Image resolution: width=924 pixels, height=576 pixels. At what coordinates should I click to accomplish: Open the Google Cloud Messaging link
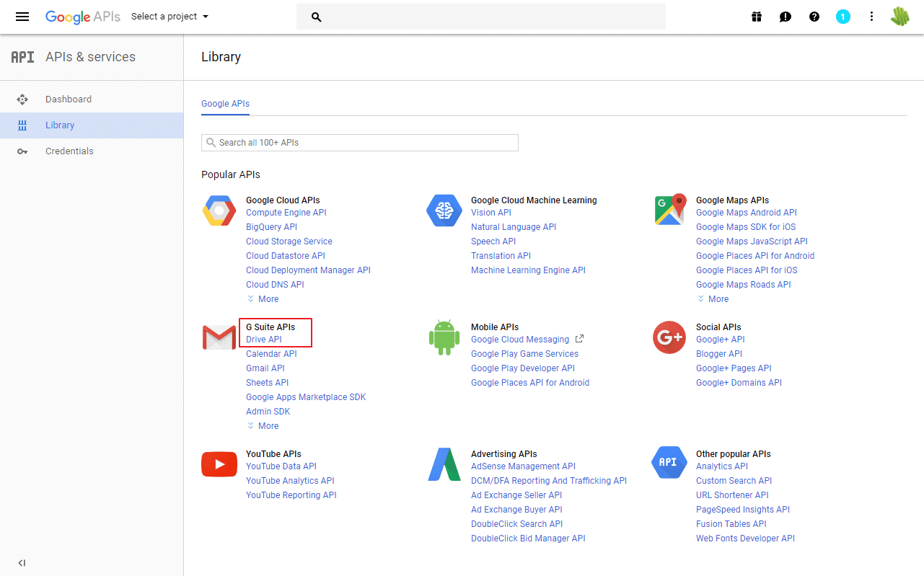coord(520,340)
